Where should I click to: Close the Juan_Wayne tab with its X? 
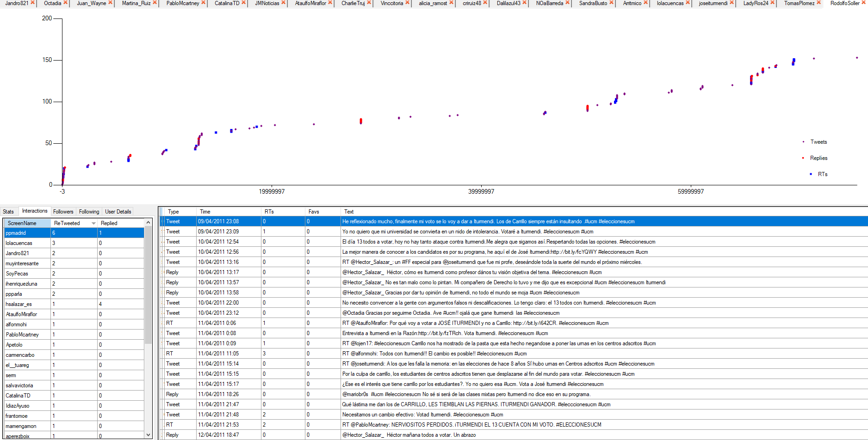tap(110, 3)
